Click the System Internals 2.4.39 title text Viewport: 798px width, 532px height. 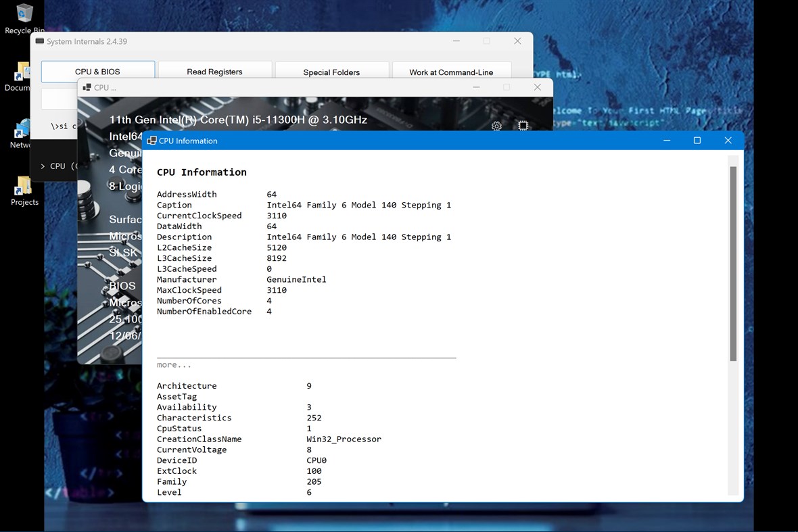pos(87,42)
